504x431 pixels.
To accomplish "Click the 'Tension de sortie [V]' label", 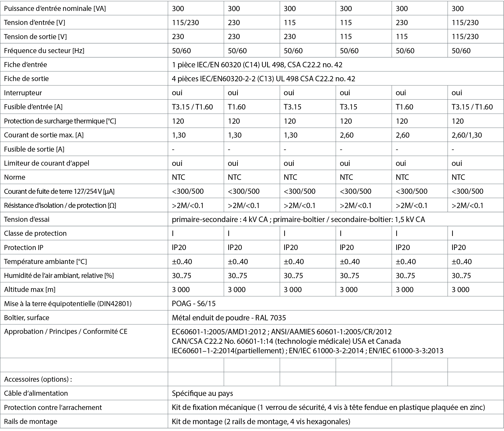I will click(36, 36).
